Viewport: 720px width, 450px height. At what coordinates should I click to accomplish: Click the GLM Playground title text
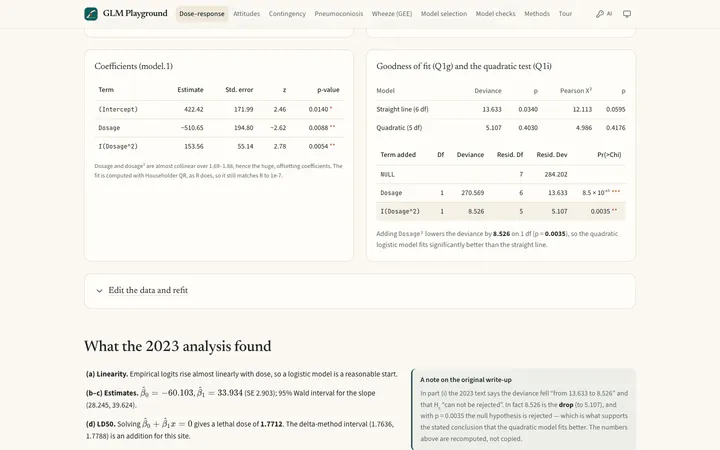click(135, 13)
